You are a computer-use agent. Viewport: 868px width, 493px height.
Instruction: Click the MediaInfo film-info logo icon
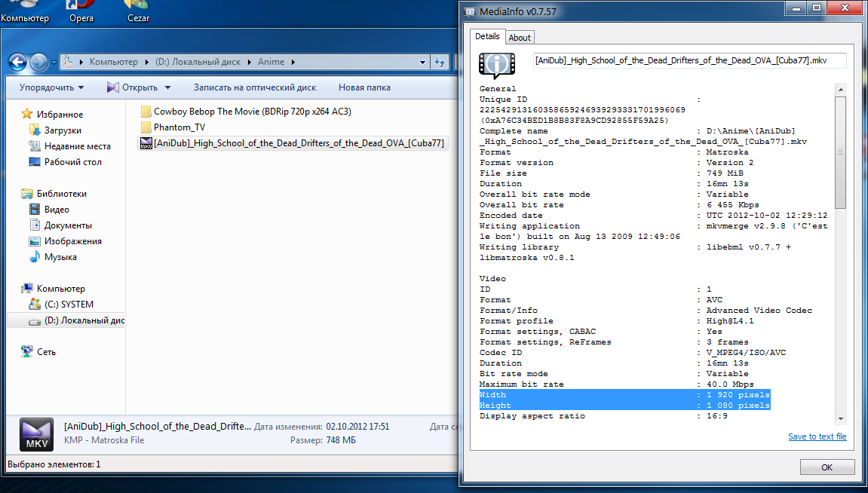pyautogui.click(x=496, y=66)
